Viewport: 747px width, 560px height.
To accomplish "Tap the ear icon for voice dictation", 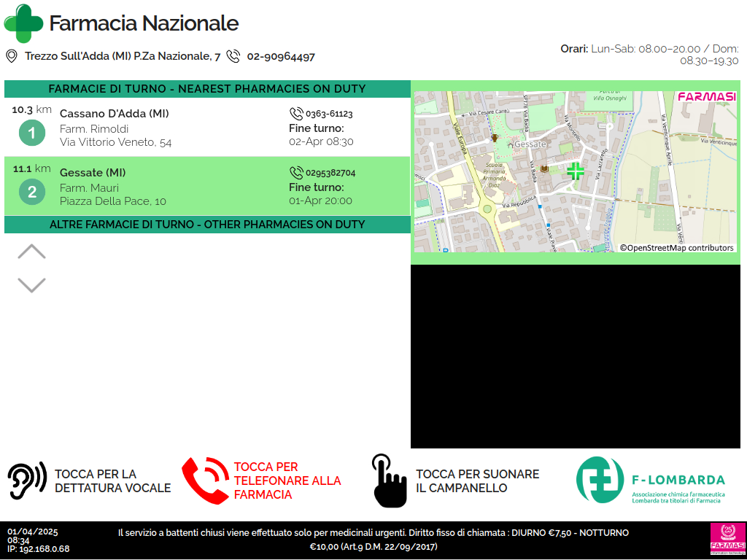I will [27, 481].
